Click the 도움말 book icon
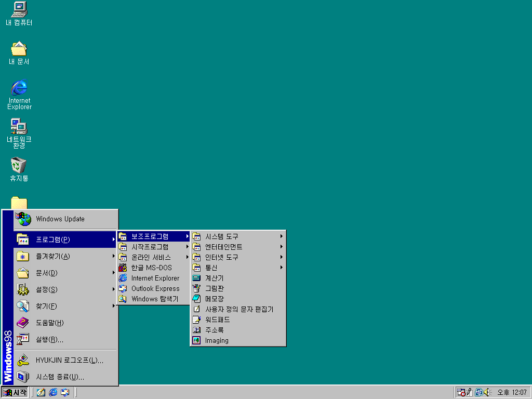 (23, 323)
